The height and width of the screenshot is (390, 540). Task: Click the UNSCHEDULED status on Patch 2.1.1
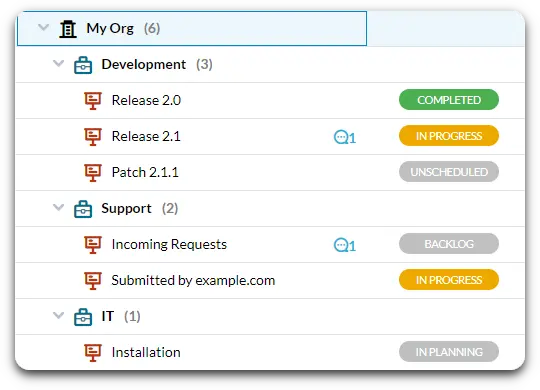click(x=449, y=172)
